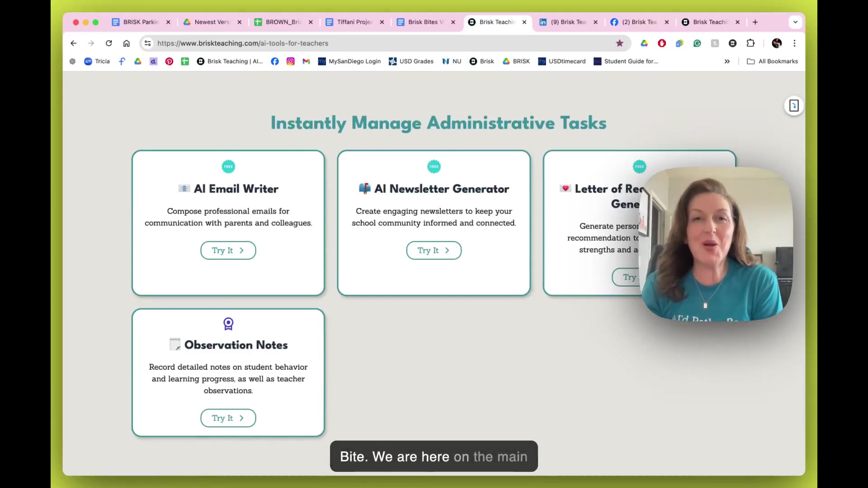Open the Brisk Teaching | AI bookmark
The width and height of the screenshot is (868, 488).
[x=230, y=61]
